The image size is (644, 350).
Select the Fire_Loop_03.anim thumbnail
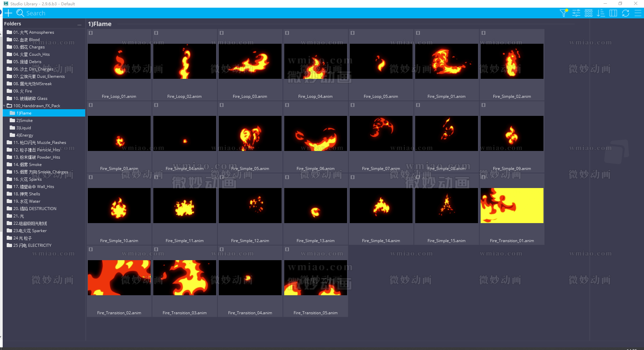point(250,61)
